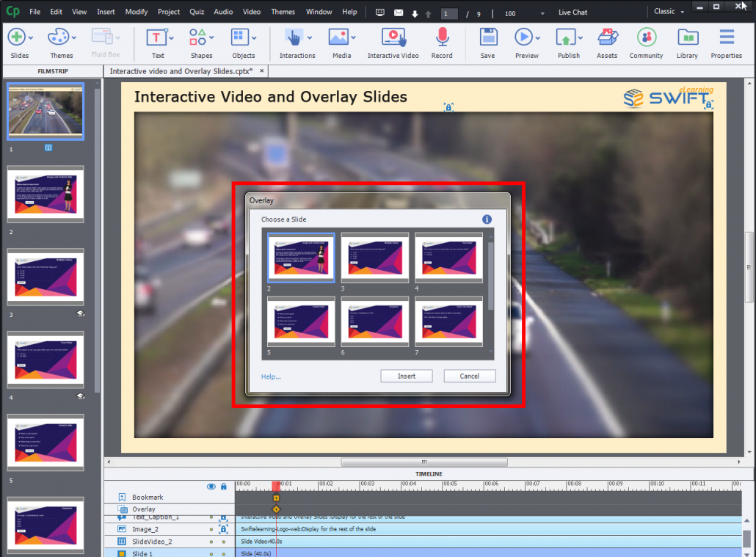Click the Library icon
The width and height of the screenshot is (756, 557).
point(687,37)
